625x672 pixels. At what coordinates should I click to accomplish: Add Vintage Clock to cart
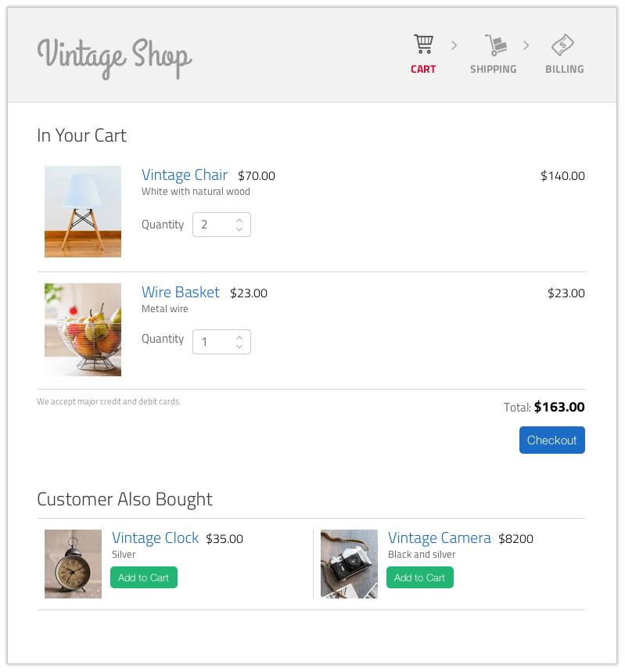(x=144, y=577)
